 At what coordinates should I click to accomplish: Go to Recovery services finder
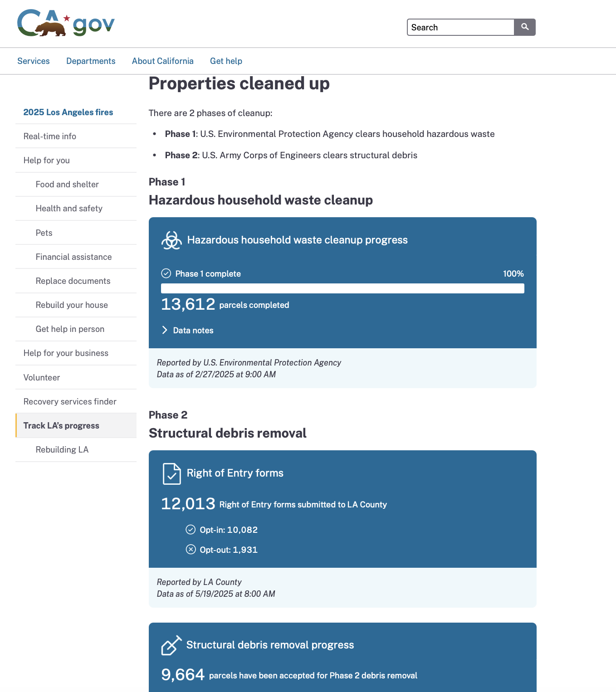point(70,402)
